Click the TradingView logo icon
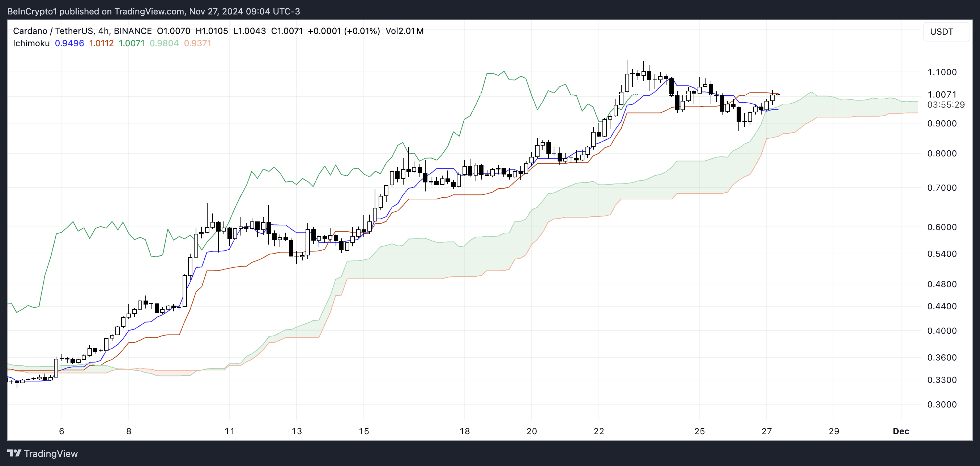Screen dimensions: 980x466 click(x=14, y=453)
